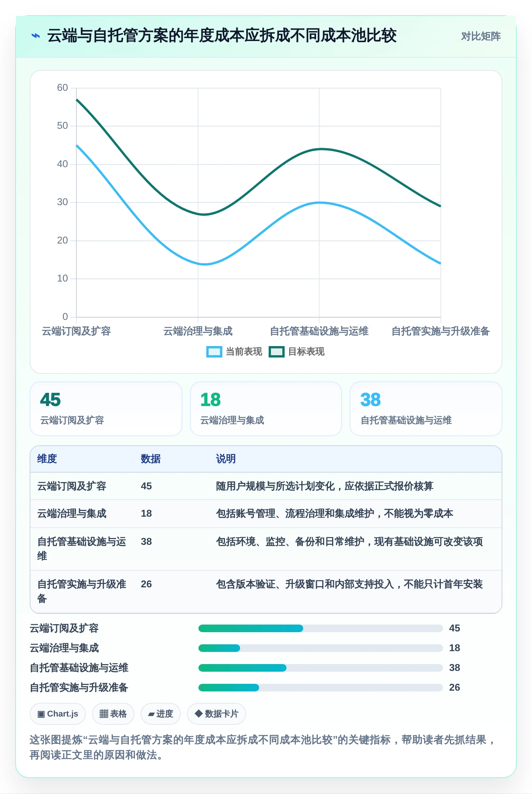Click the parallelogram icon in 进度 chip
This screenshot has width=532, height=794.
[x=152, y=715]
